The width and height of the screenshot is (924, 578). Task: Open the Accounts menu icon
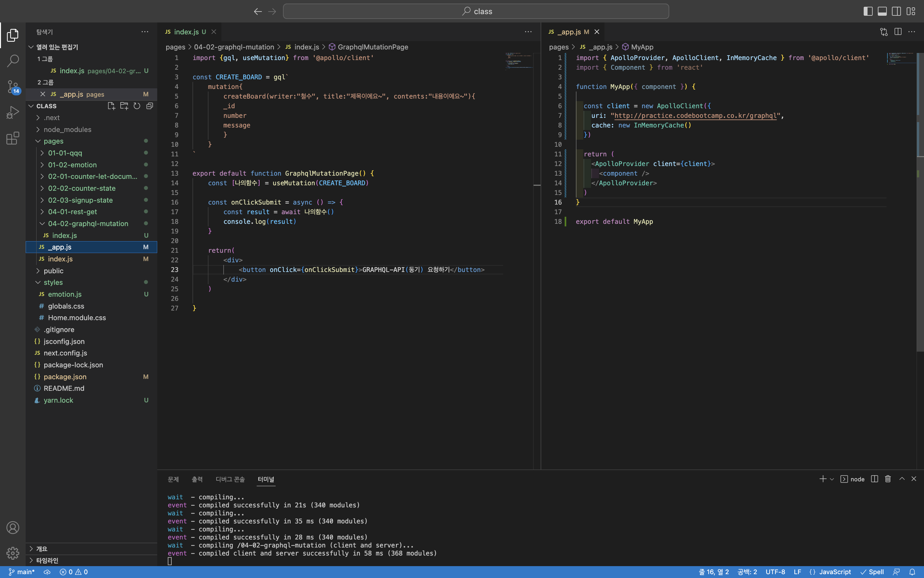13,528
